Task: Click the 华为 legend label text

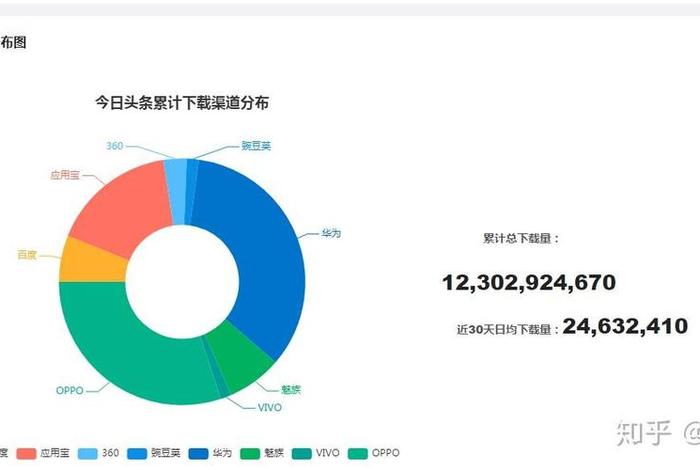Action: point(222,453)
